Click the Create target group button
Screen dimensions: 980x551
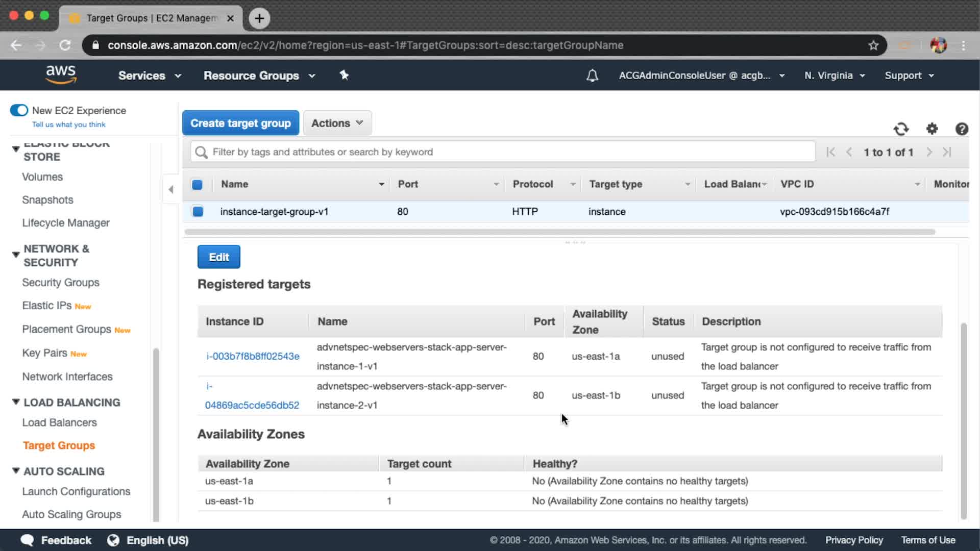pos(240,123)
